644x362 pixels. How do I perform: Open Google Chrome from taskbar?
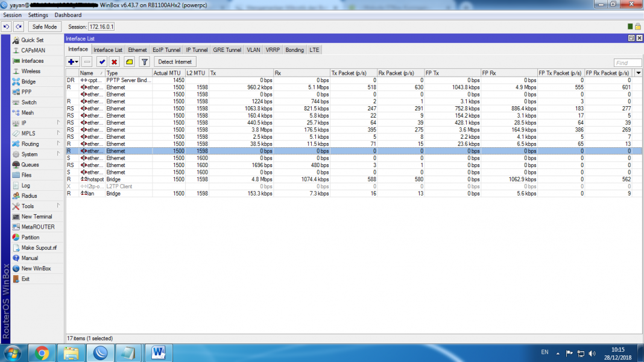coord(42,353)
